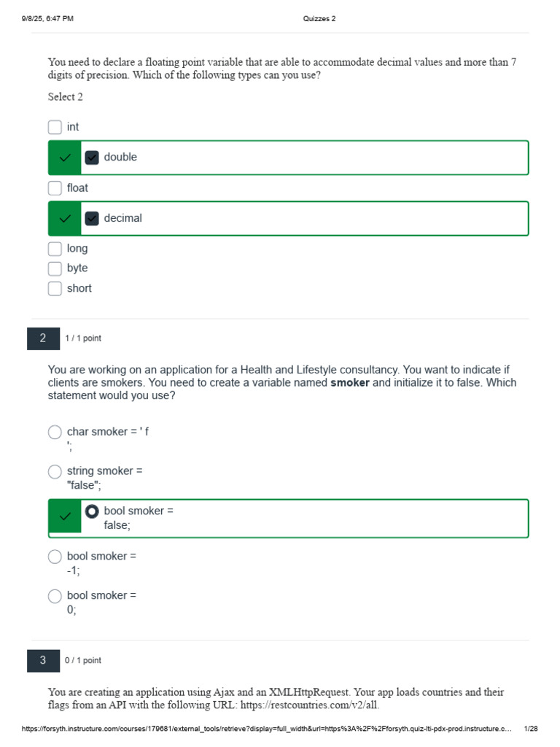Enable the short checkbox
Viewport: 560px width, 747px height.
coord(55,289)
